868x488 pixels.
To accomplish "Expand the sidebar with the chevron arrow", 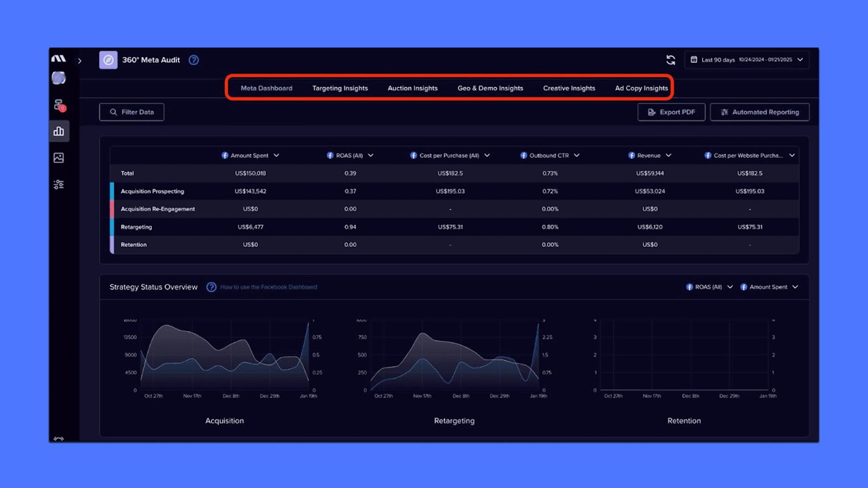I will pos(80,61).
